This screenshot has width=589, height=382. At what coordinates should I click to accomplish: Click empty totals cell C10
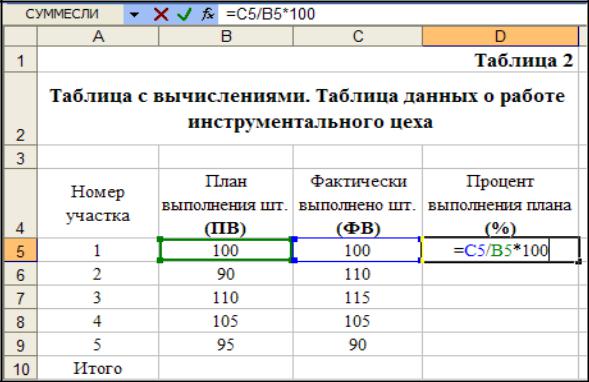pos(358,368)
